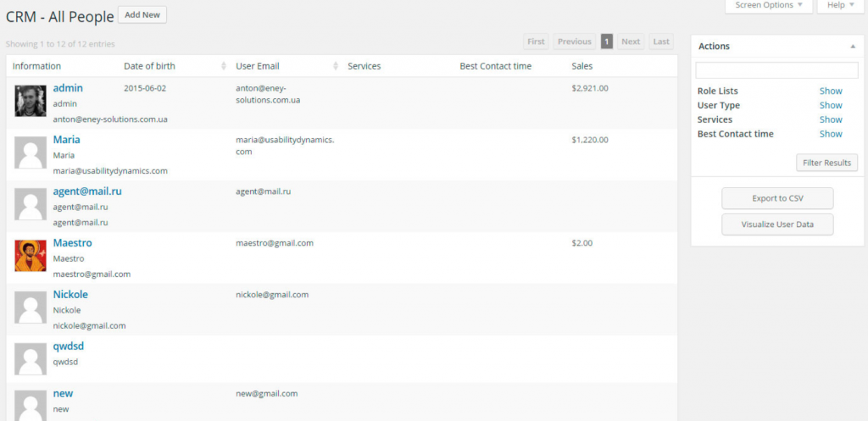Open the admin user profile link

coord(68,88)
